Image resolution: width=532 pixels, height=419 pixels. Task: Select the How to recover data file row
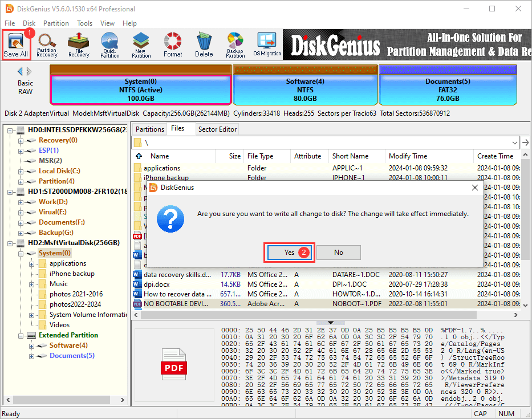pyautogui.click(x=326, y=294)
